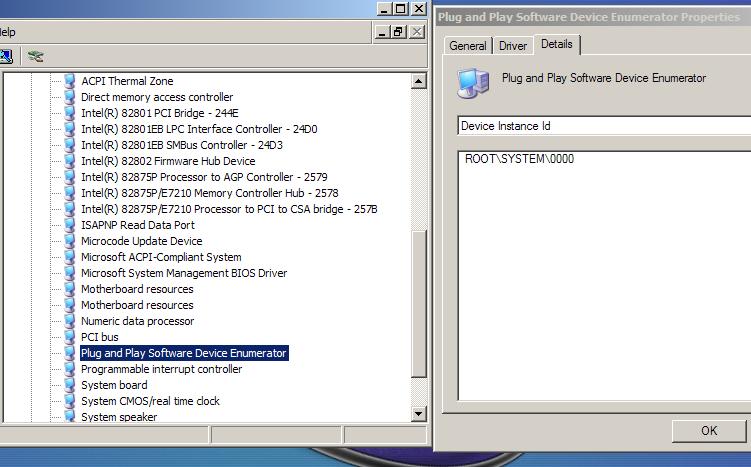Image resolution: width=751 pixels, height=467 pixels.
Task: Click the icon beside PCI to CSA bridge - 257B
Action: [69, 209]
